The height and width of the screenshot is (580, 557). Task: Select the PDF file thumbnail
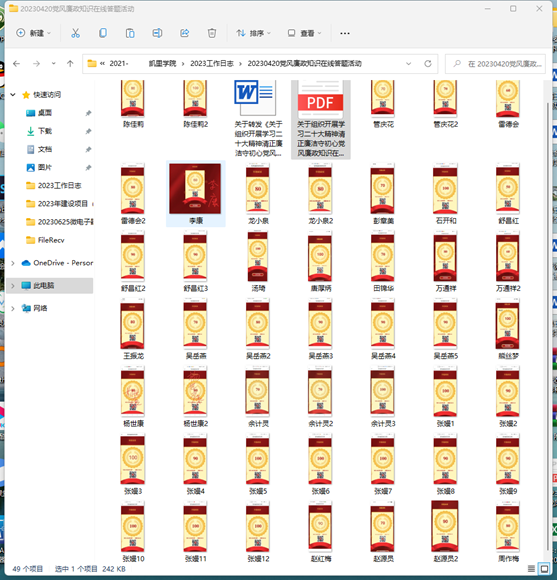coord(321,119)
